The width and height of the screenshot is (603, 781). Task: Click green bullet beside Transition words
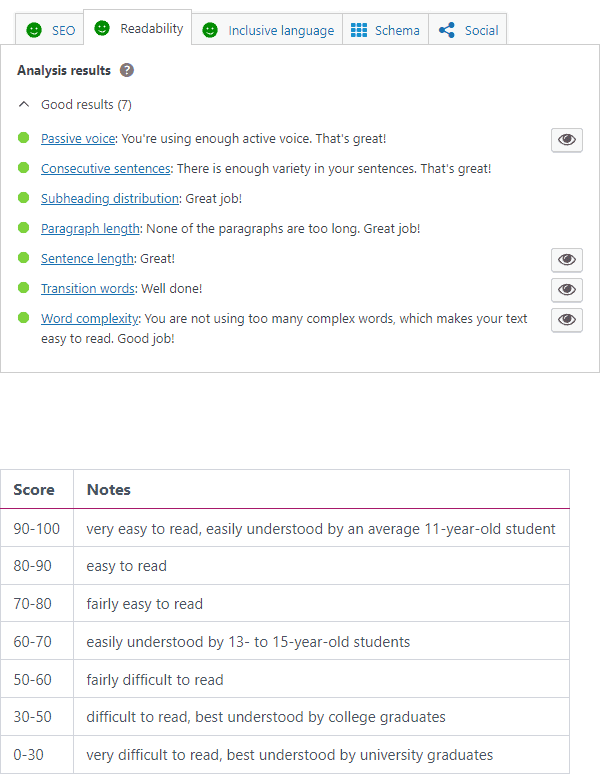(x=23, y=287)
